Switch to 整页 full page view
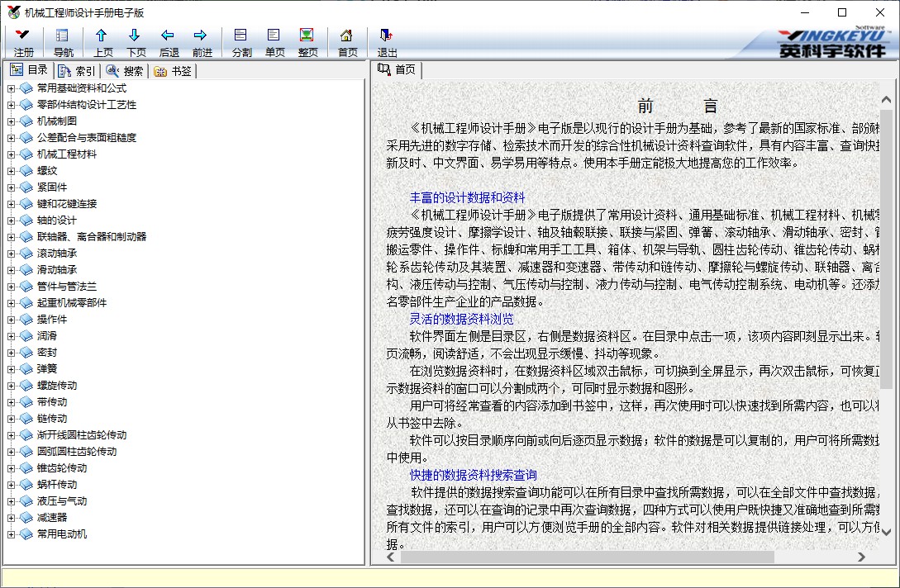900x588 pixels. tap(307, 42)
